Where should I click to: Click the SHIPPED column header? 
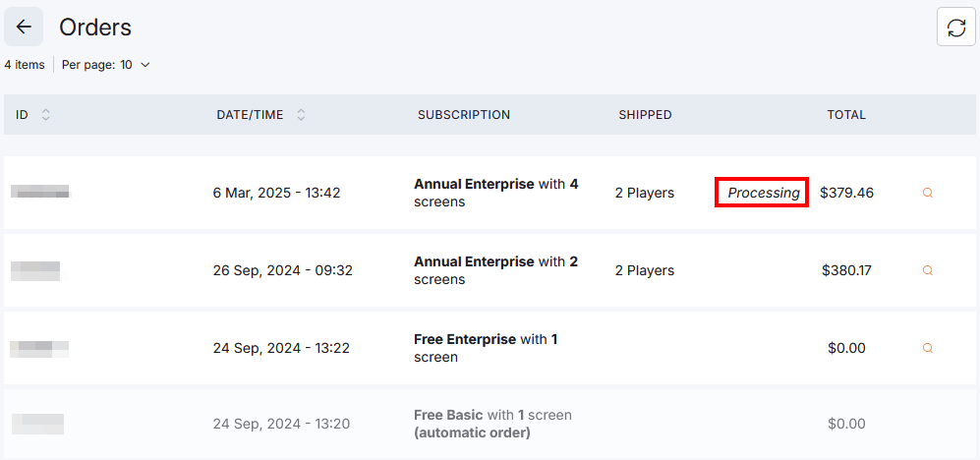tap(645, 115)
